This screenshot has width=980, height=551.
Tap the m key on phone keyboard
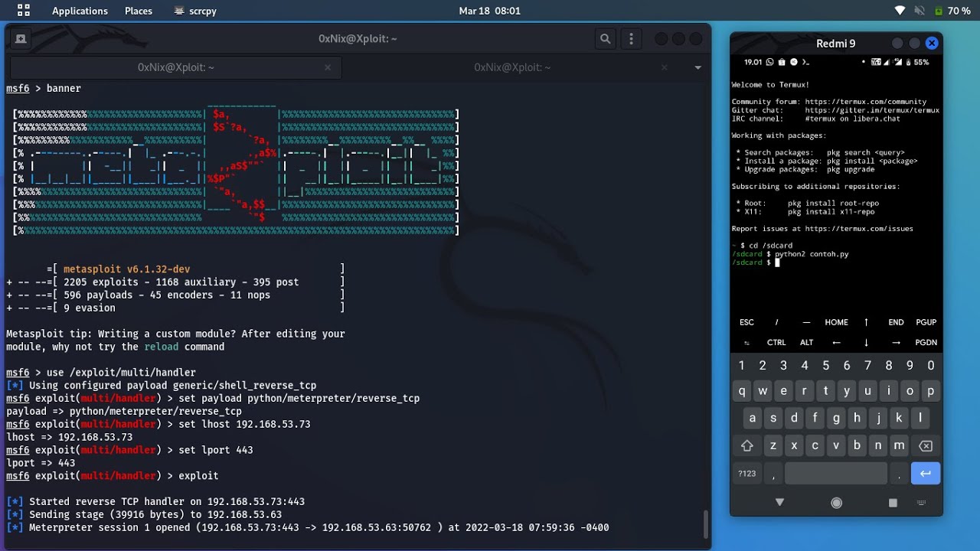pyautogui.click(x=899, y=445)
